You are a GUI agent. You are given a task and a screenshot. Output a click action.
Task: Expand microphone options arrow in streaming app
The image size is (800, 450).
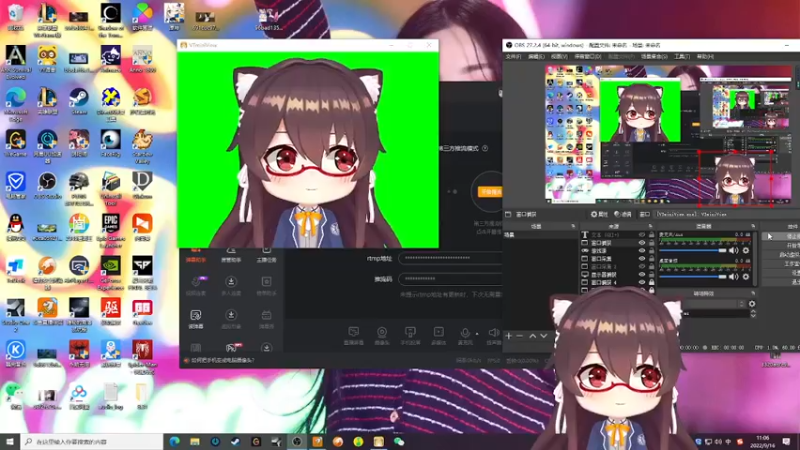pyautogui.click(x=477, y=334)
